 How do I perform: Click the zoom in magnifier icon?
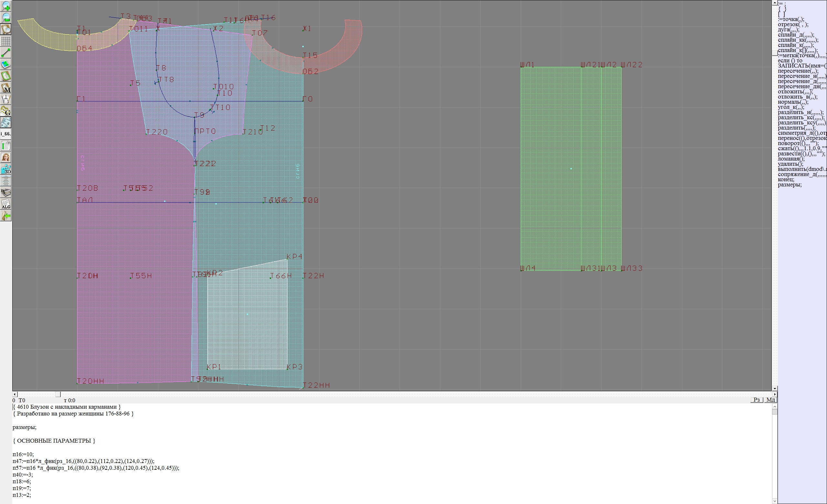[x=6, y=6]
